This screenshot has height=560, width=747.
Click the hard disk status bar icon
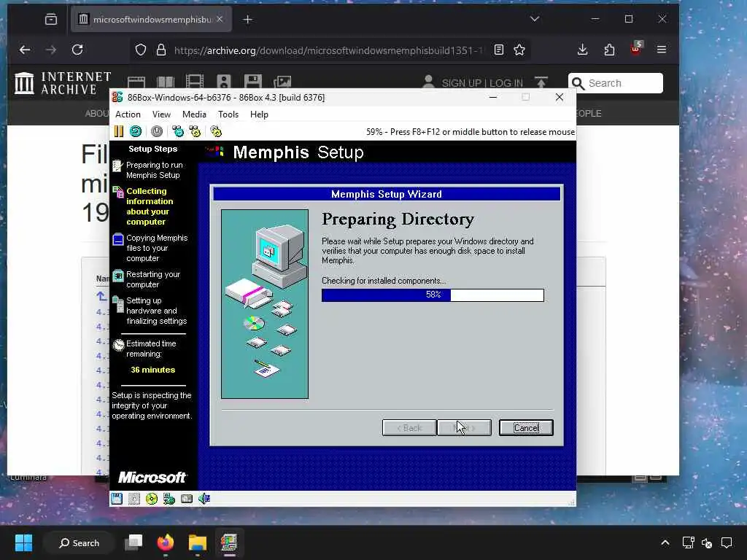[187, 499]
